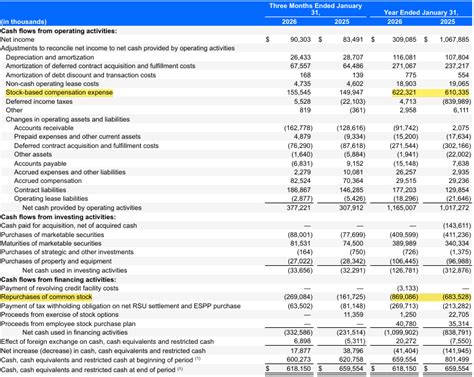This screenshot has height=377, width=474.
Task: Select 'Purchases of marketable securities' row label
Action: (52, 235)
